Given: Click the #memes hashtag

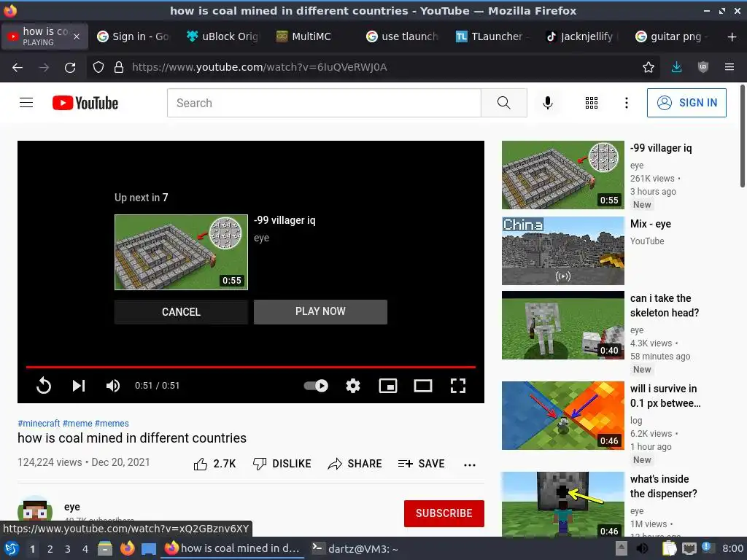Looking at the screenshot, I should point(112,424).
